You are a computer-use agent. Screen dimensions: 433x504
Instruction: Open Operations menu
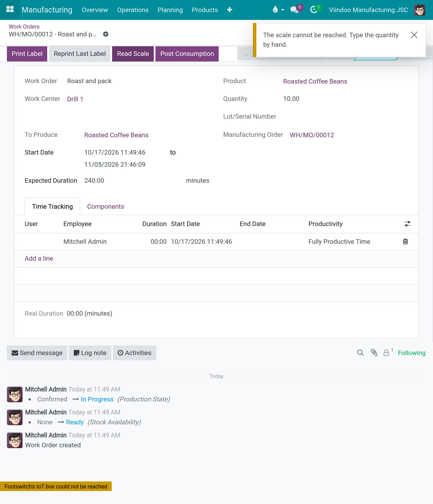(x=132, y=10)
